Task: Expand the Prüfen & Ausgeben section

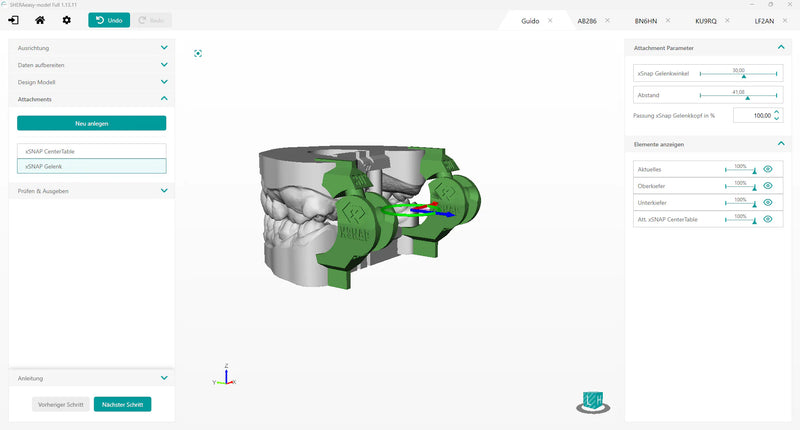Action: click(92, 190)
